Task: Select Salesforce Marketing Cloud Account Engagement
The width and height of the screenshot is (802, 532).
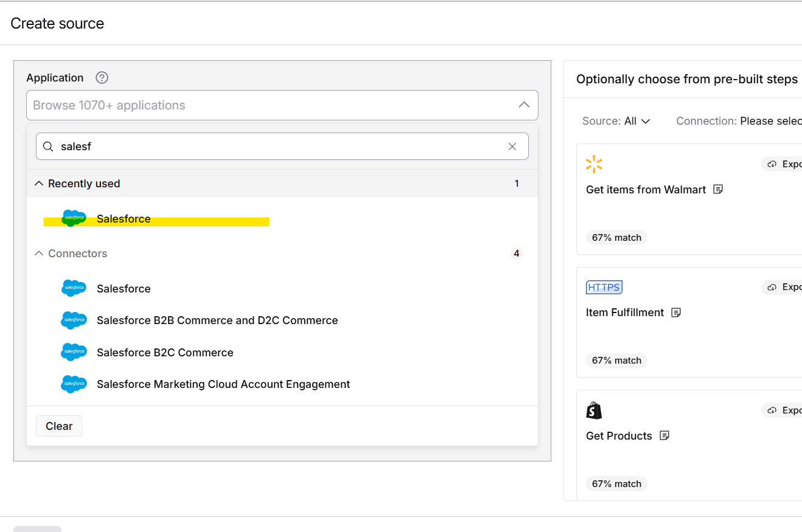Action: click(223, 384)
